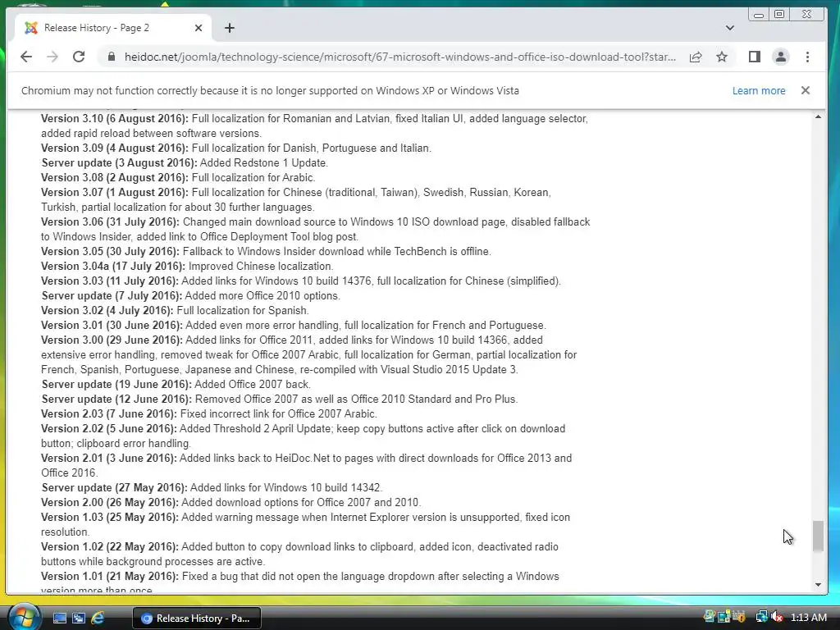The height and width of the screenshot is (630, 840).
Task: Open the profile avatar menu
Action: (781, 57)
